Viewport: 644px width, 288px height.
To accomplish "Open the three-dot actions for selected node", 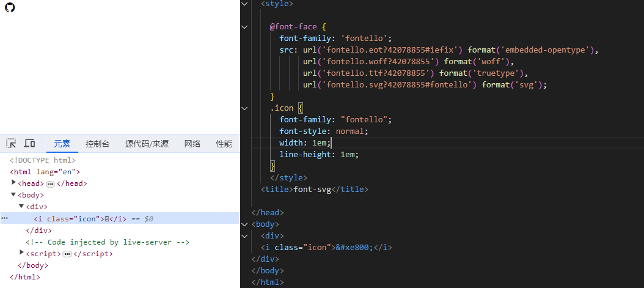I will (x=4, y=218).
